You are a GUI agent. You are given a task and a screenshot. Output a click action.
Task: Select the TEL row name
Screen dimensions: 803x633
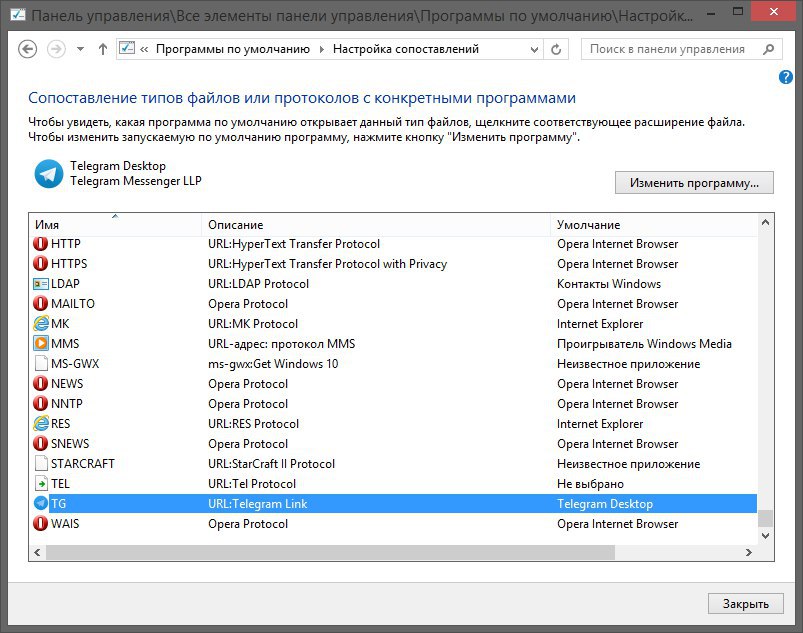click(x=60, y=483)
